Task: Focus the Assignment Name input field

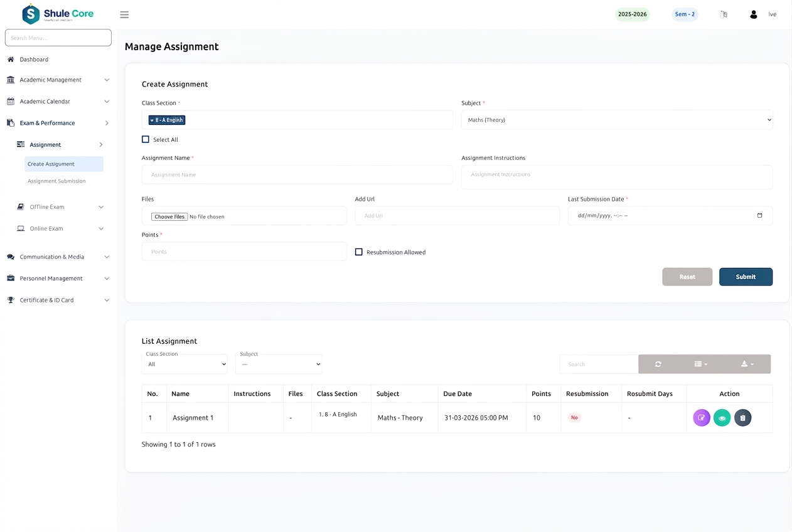Action: coord(297,174)
